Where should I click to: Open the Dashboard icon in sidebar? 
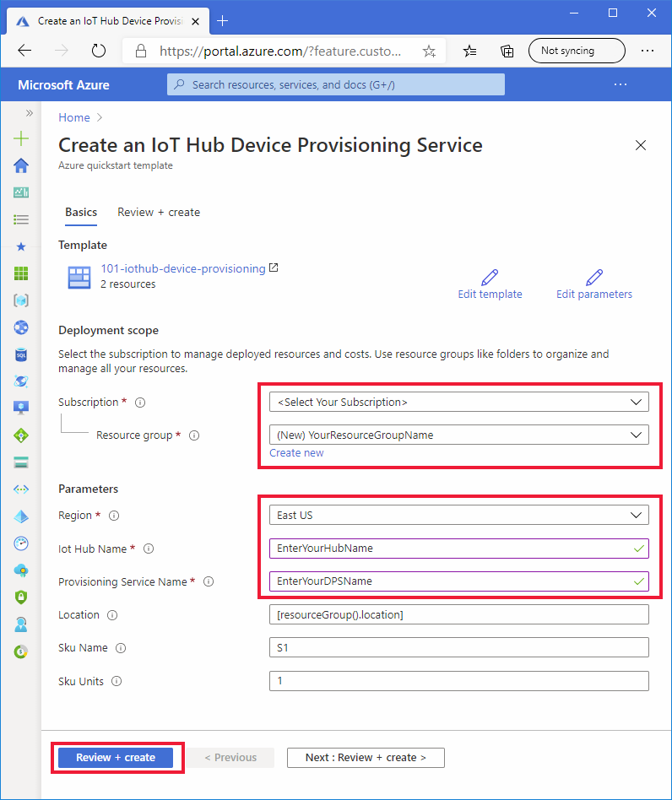tap(21, 192)
